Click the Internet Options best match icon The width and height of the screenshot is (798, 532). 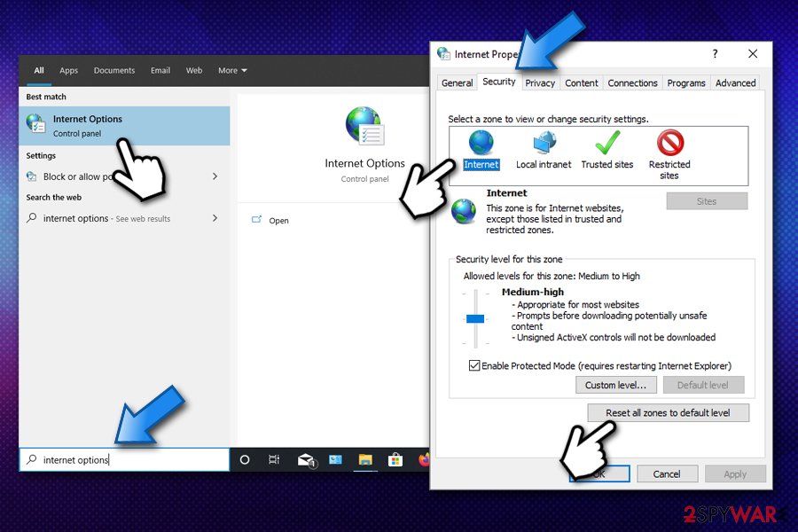click(35, 124)
